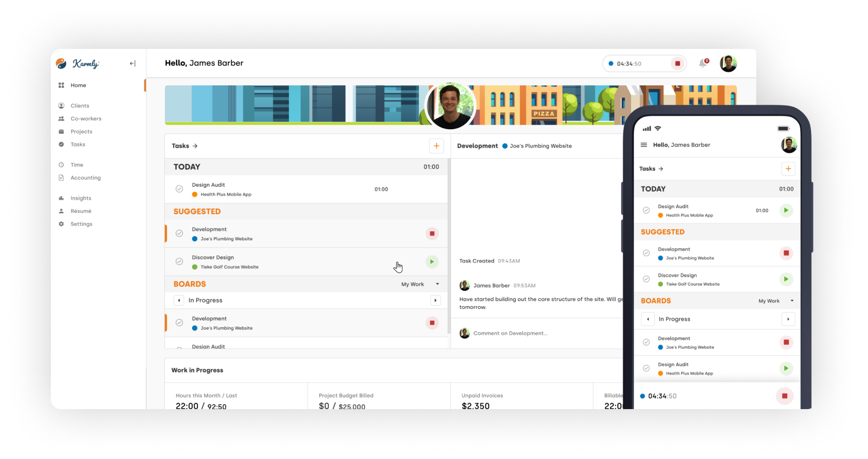Viewport: 868px width, 459px height.
Task: Add a task with the phone plus button
Action: point(788,169)
